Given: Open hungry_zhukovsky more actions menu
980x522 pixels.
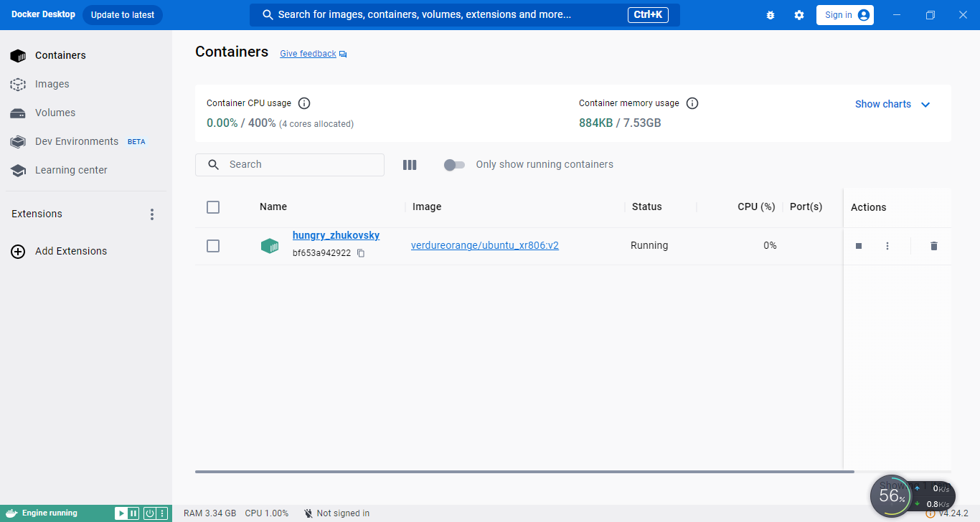Looking at the screenshot, I should pos(887,246).
